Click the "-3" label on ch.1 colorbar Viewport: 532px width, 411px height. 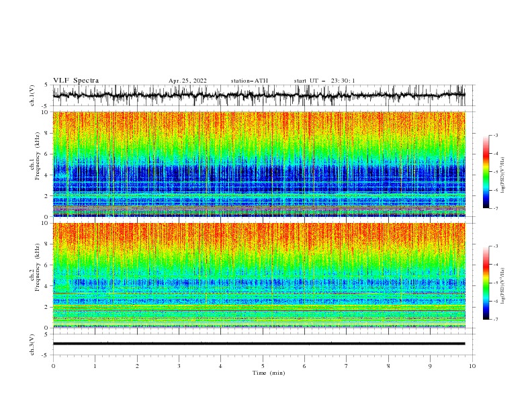(x=495, y=135)
